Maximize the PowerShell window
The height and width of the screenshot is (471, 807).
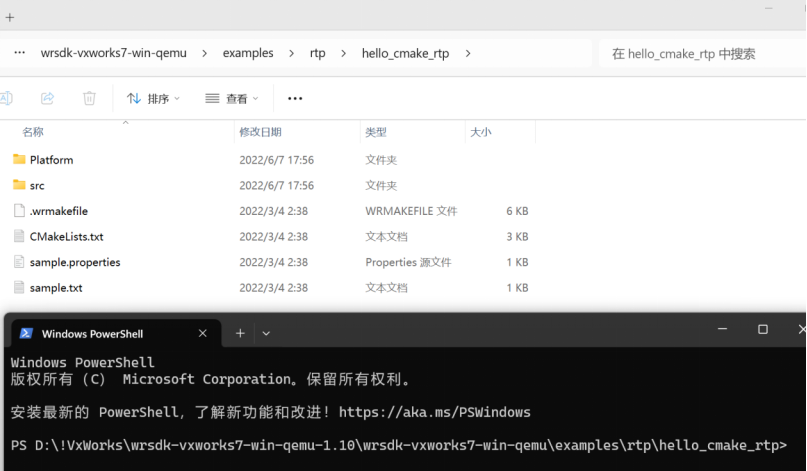[x=763, y=329]
